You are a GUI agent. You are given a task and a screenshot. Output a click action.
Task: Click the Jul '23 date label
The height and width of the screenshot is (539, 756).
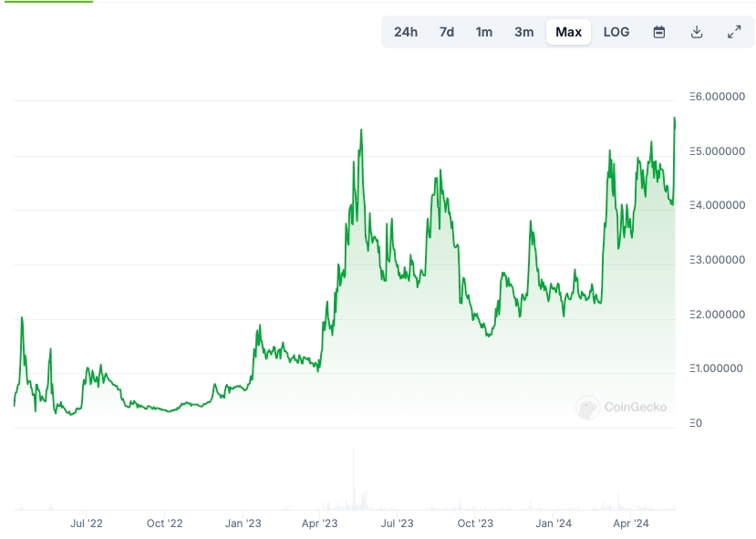point(398,523)
